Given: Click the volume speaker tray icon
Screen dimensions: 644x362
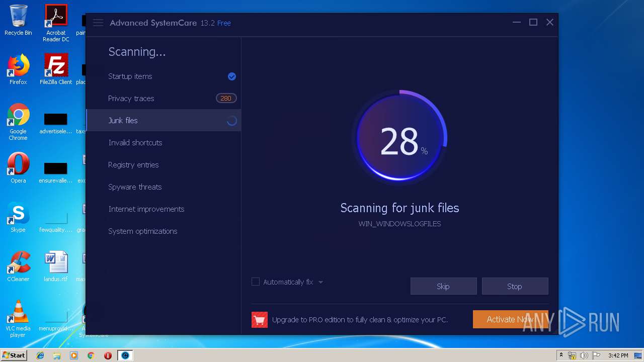Looking at the screenshot, I should coord(584,355).
